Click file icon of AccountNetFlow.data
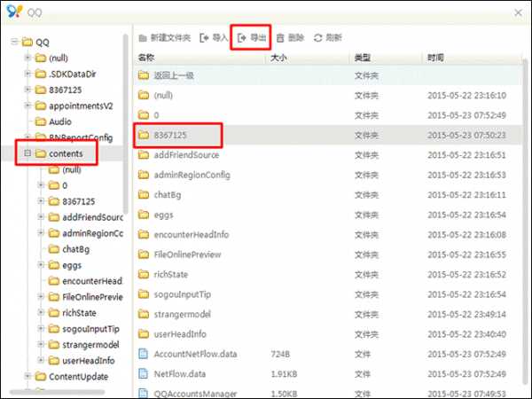The width and height of the screenshot is (532, 399). click(144, 354)
